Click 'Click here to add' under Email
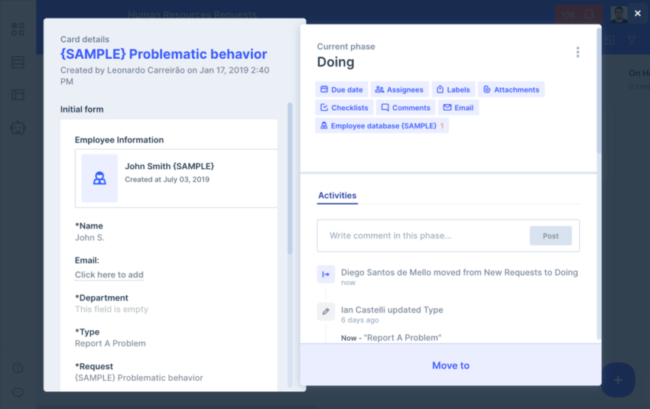The height and width of the screenshot is (409, 650). point(109,275)
